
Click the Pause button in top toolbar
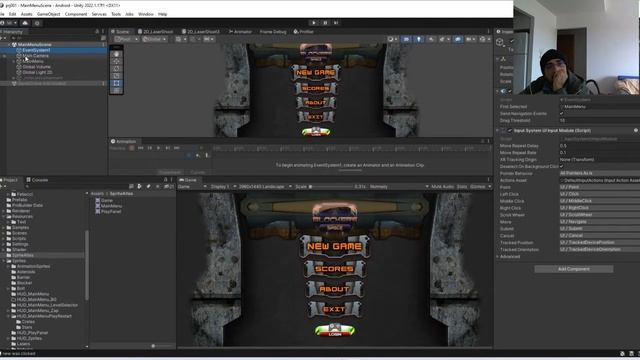325,23
